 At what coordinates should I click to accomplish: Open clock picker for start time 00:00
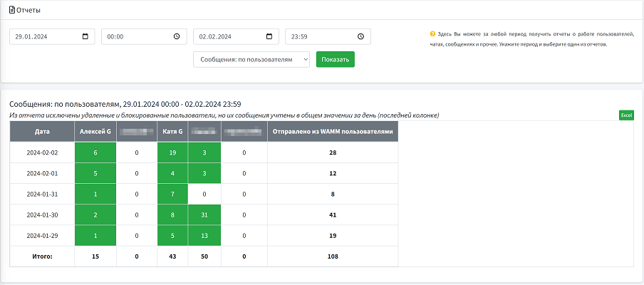click(x=177, y=36)
